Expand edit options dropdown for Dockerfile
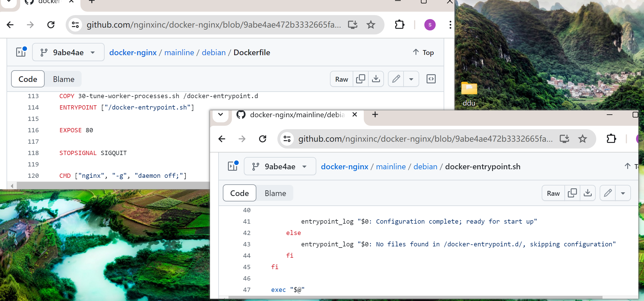 (411, 79)
